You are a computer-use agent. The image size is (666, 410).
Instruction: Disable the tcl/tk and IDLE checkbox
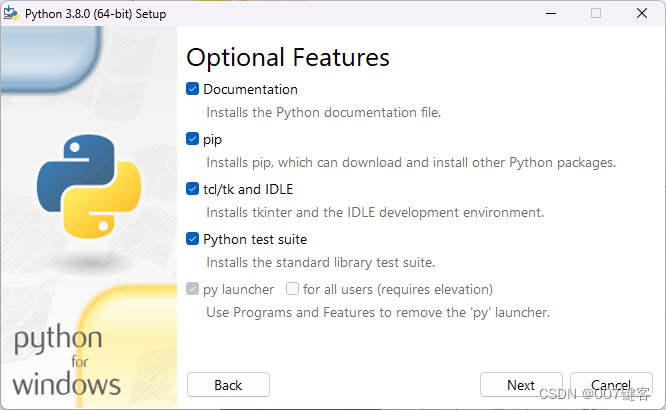pyautogui.click(x=192, y=189)
